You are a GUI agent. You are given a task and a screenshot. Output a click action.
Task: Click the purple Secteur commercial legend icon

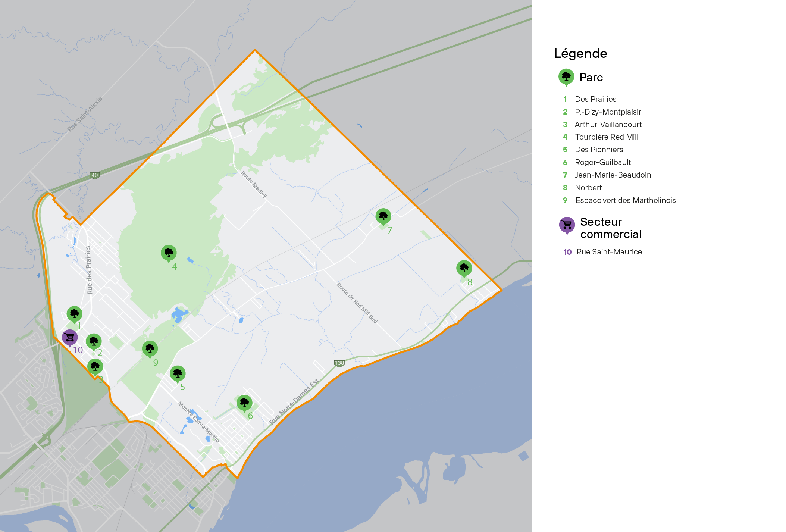(567, 225)
